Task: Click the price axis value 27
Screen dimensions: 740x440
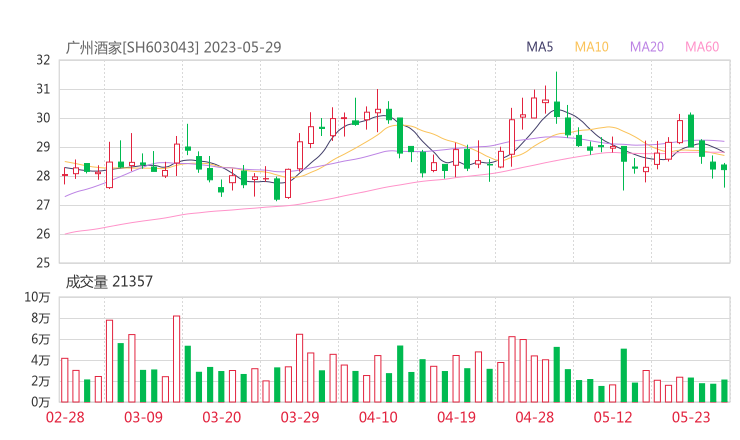Action: coord(43,205)
